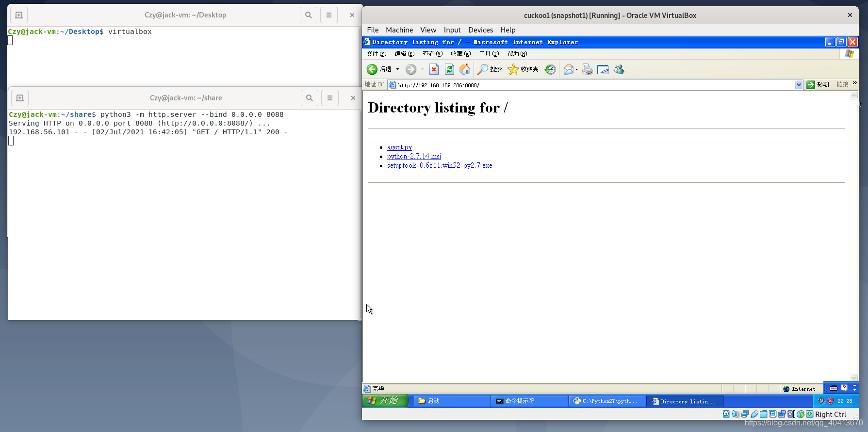Open VirtualBox Machine menu
The image size is (868, 432).
click(399, 30)
